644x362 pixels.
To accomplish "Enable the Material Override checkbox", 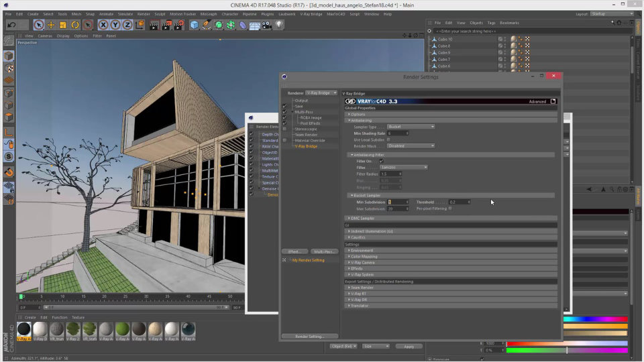I will (x=284, y=140).
